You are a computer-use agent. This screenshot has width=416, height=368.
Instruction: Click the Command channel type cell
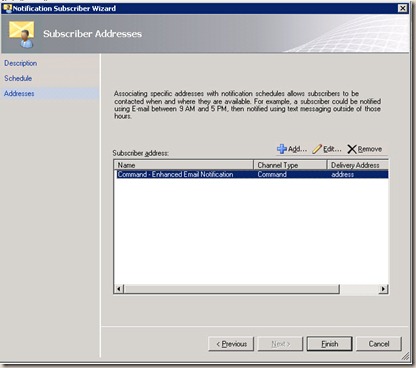272,174
